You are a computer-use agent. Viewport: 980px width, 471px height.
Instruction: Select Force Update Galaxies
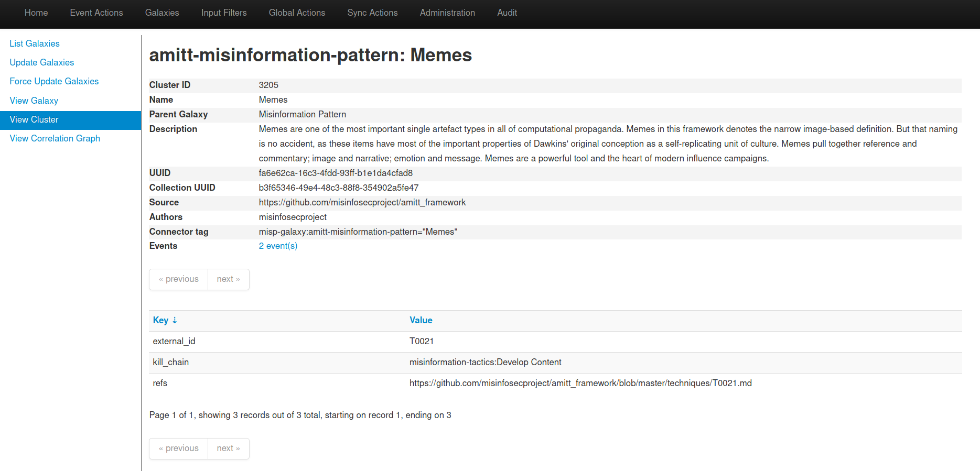[54, 81]
